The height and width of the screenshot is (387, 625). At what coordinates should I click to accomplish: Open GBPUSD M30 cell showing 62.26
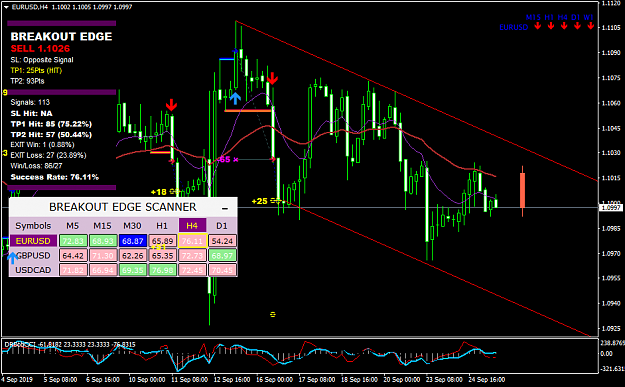(x=133, y=255)
